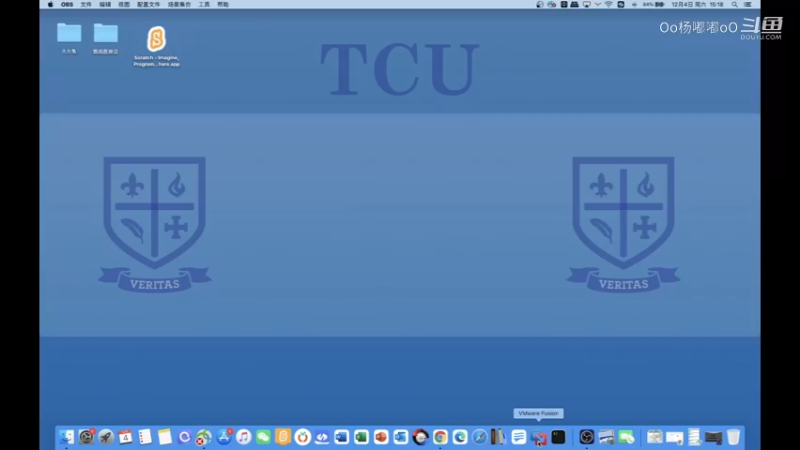Open Microsoft PowerPoint from the dock

pyautogui.click(x=381, y=437)
